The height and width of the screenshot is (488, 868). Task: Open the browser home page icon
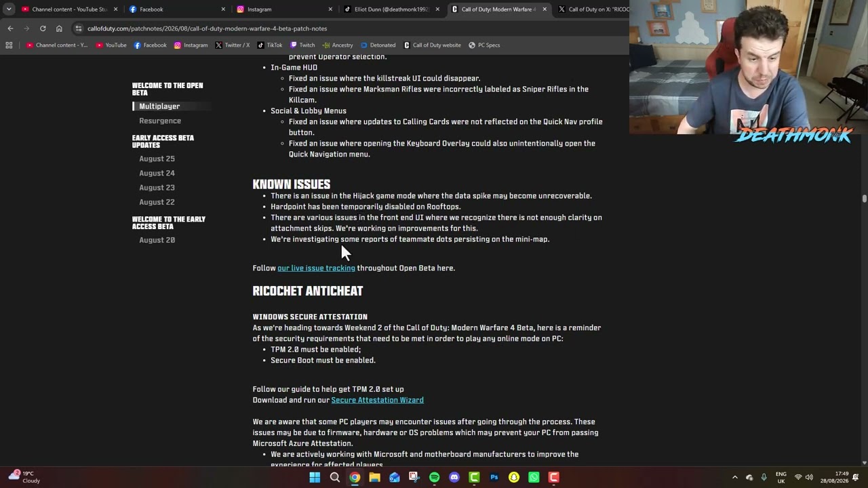(59, 28)
